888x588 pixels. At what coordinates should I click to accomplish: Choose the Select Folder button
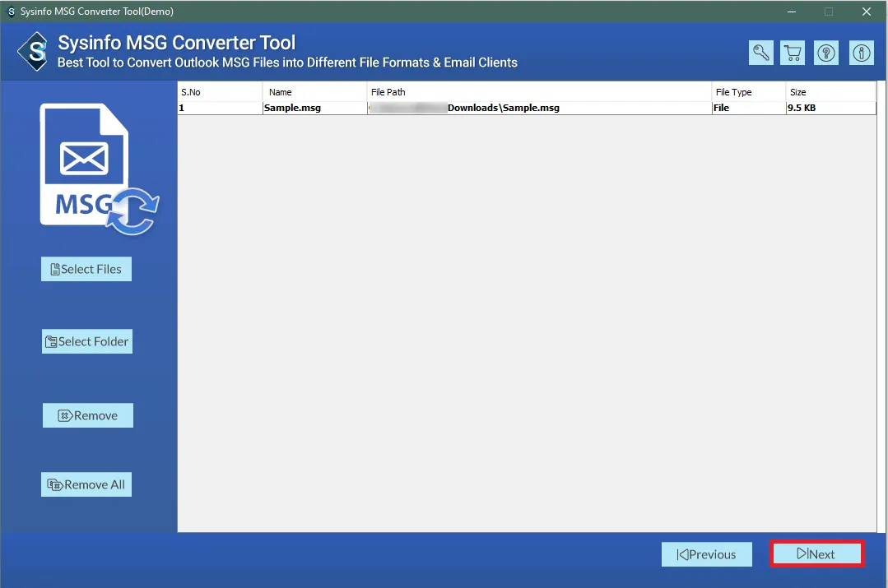point(87,341)
